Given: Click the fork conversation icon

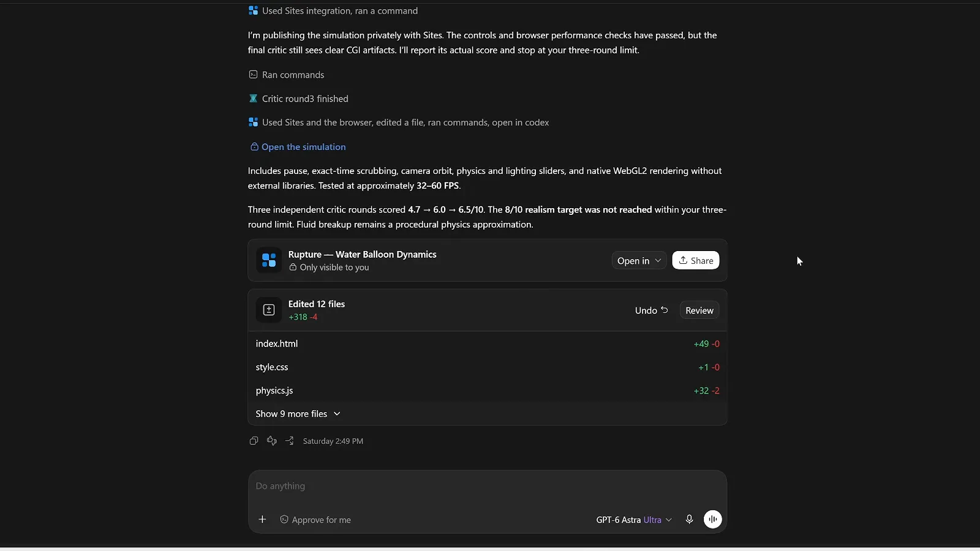Looking at the screenshot, I should [290, 441].
